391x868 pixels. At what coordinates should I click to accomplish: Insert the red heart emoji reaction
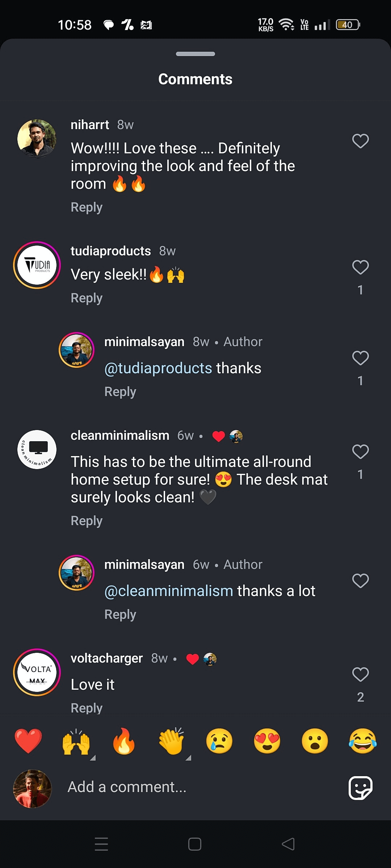pyautogui.click(x=28, y=741)
